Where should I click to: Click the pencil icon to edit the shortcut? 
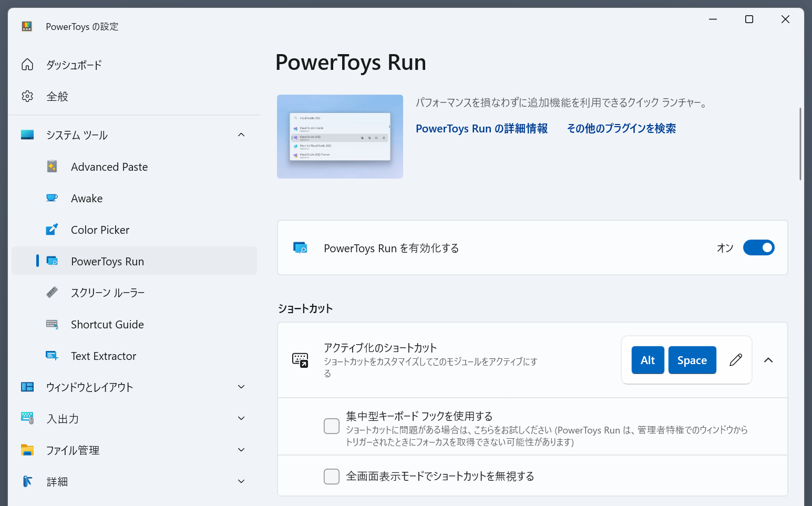click(736, 360)
